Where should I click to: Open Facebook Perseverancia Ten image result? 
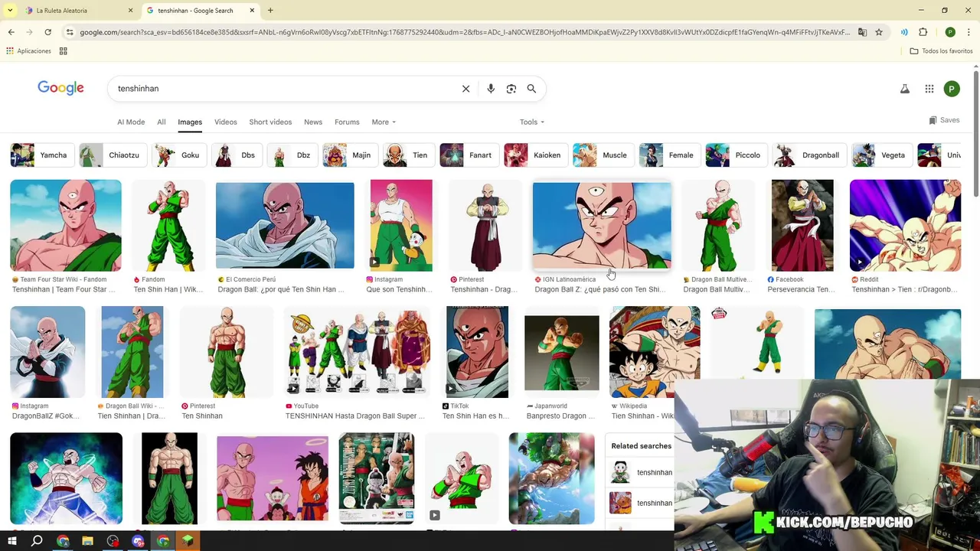tap(802, 226)
